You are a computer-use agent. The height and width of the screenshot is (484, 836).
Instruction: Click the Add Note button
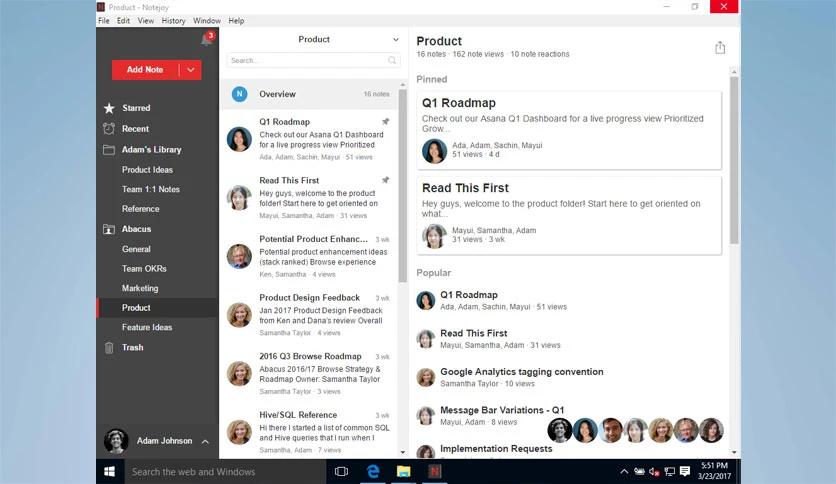coord(145,70)
